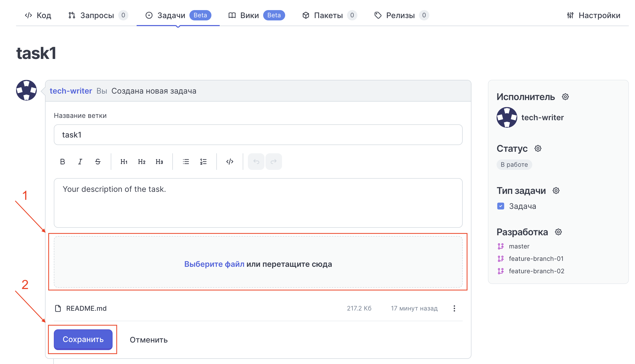Open the Релизы tab
The width and height of the screenshot is (635, 364).
click(402, 15)
